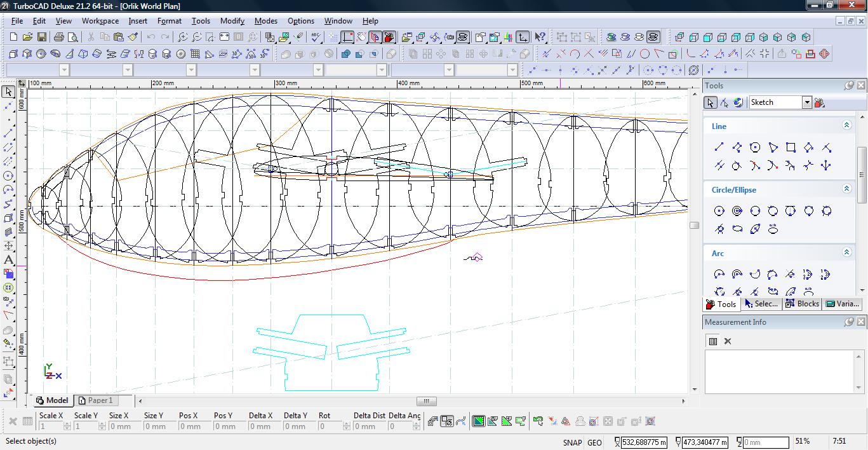
Task: Select the Ellipse tool in Circle/Ellipse group
Action: 737,229
